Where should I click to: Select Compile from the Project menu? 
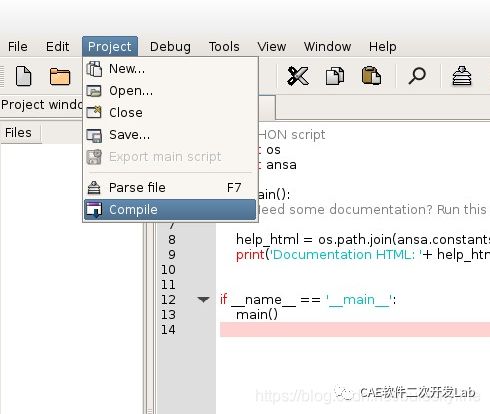click(x=170, y=210)
